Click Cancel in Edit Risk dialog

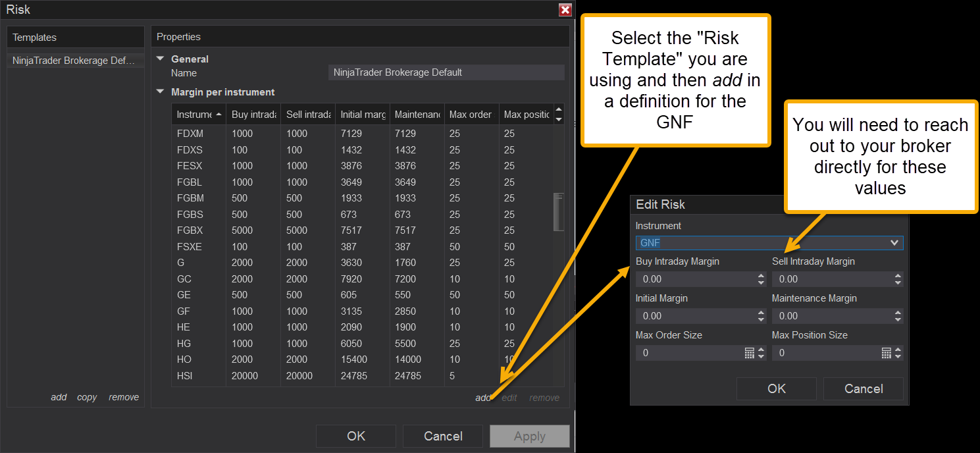(x=864, y=388)
